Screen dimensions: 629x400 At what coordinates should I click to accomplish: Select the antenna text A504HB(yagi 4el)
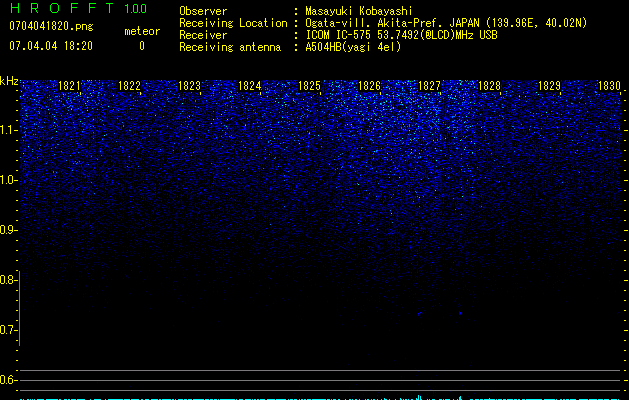pos(353,47)
